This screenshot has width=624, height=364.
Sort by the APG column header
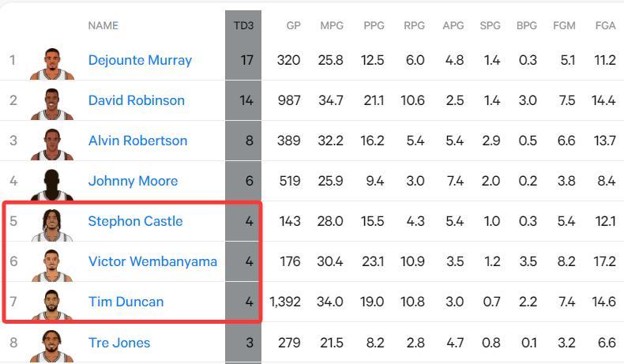[x=453, y=25]
